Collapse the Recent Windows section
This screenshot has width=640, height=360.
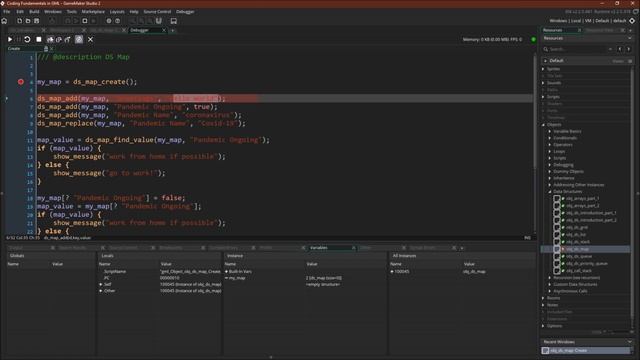[630, 342]
